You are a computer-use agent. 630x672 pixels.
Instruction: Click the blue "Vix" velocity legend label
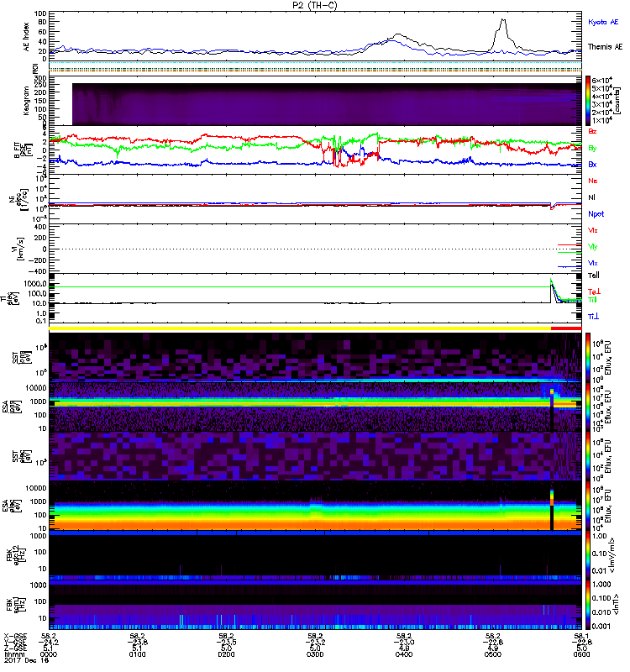tap(593, 263)
